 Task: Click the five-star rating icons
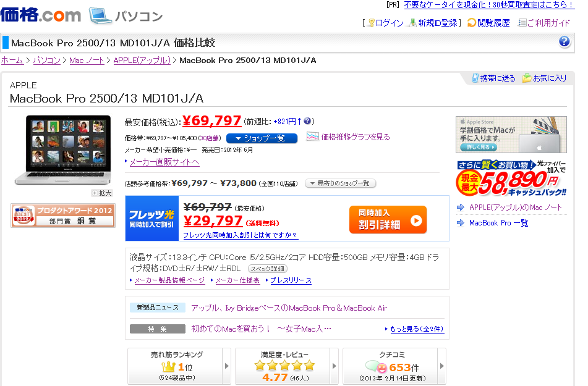click(284, 366)
